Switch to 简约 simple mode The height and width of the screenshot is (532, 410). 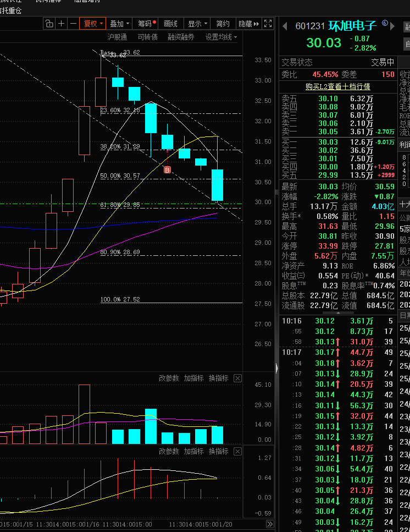click(x=223, y=24)
